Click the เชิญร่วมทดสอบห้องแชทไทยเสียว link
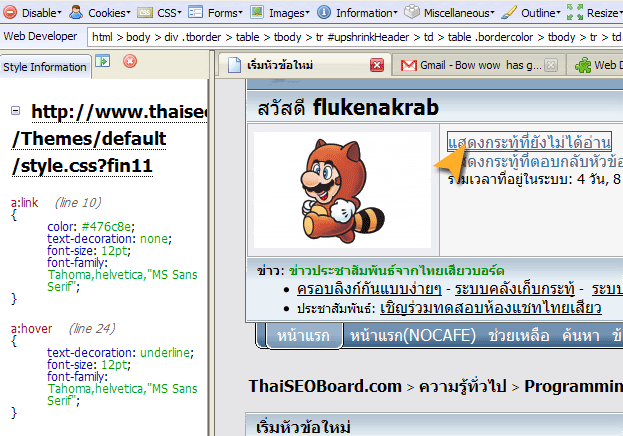The image size is (623, 436). 491,308
